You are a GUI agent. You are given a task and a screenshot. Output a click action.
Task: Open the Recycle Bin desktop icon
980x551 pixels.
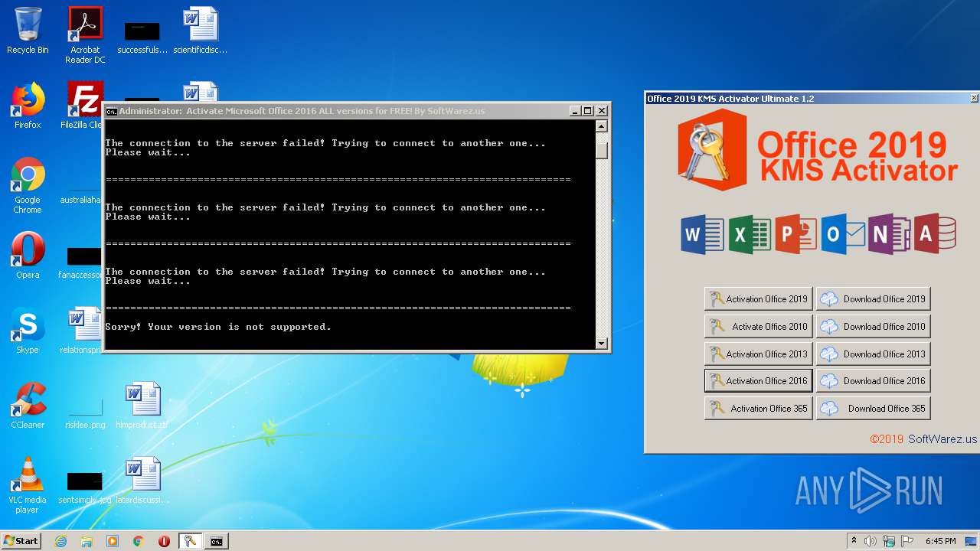pyautogui.click(x=28, y=31)
